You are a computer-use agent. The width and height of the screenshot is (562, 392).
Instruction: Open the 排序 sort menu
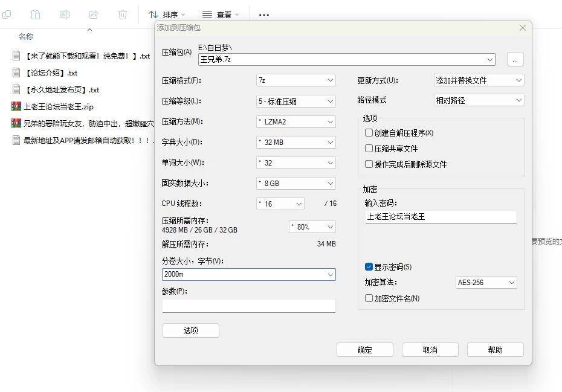pos(167,14)
